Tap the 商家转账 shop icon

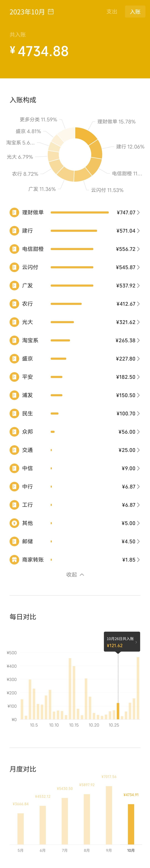pyautogui.click(x=14, y=560)
